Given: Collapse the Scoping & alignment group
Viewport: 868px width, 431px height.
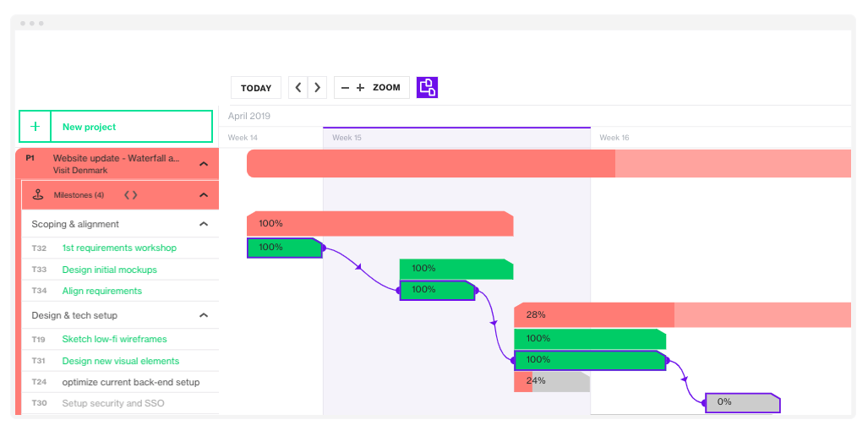Looking at the screenshot, I should (x=204, y=224).
